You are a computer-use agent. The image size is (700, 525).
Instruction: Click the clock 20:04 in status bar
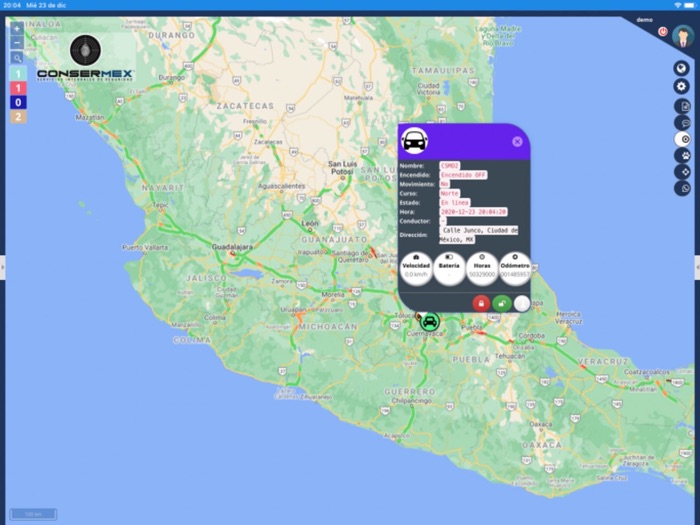[x=12, y=5]
